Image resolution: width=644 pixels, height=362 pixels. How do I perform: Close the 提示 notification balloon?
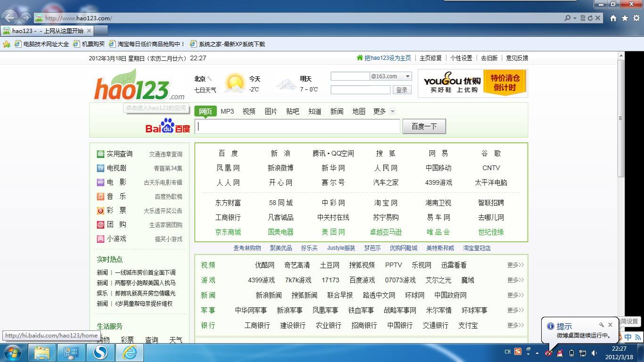click(610, 325)
